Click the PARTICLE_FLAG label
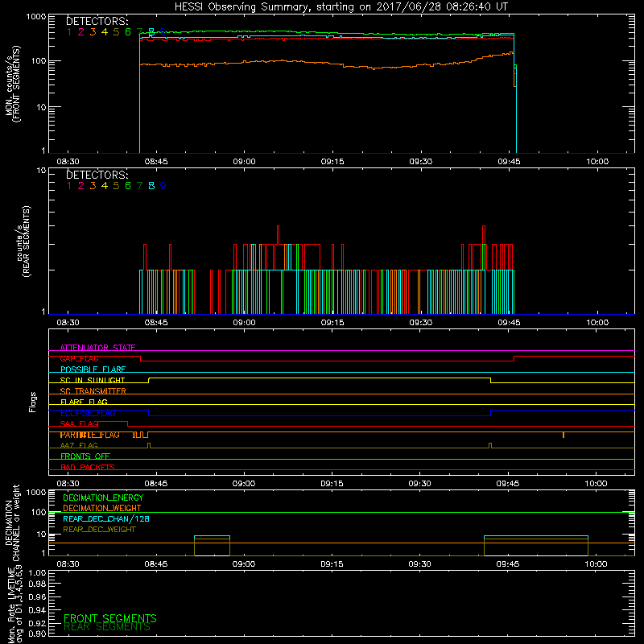 tap(90, 435)
